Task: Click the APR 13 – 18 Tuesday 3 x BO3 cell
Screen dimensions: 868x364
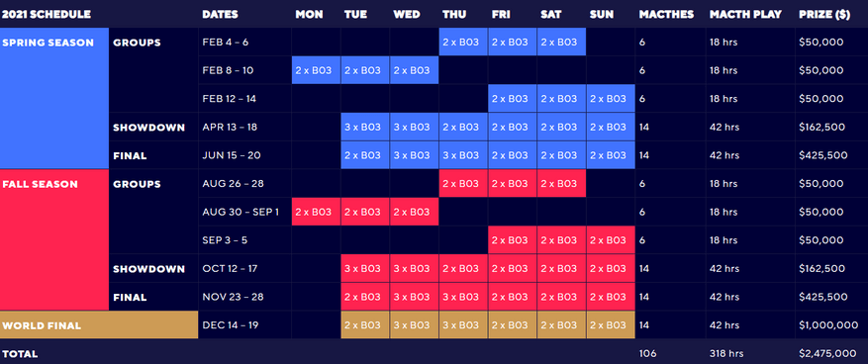Action: pyautogui.click(x=365, y=127)
